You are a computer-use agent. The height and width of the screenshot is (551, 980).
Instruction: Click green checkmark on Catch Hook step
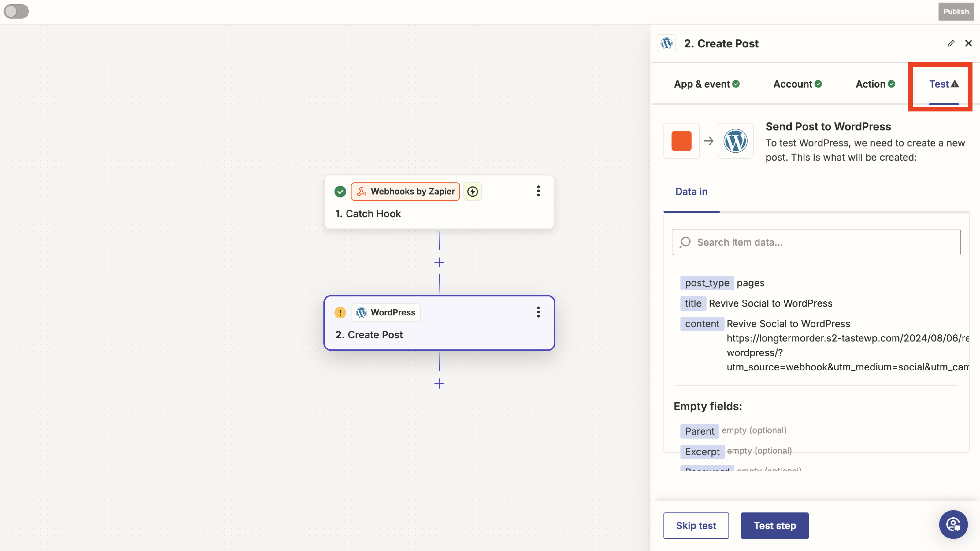click(x=340, y=192)
